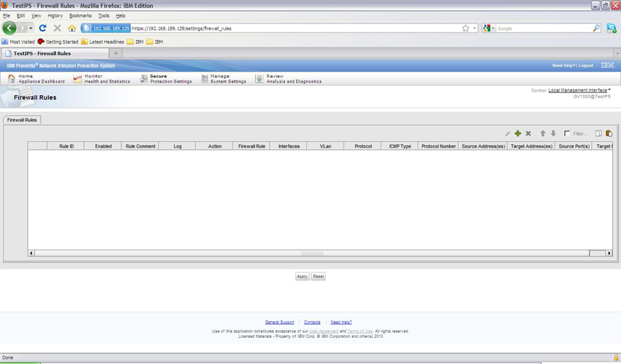Click the Apply button
Image resolution: width=621 pixels, height=364 pixels.
click(302, 276)
